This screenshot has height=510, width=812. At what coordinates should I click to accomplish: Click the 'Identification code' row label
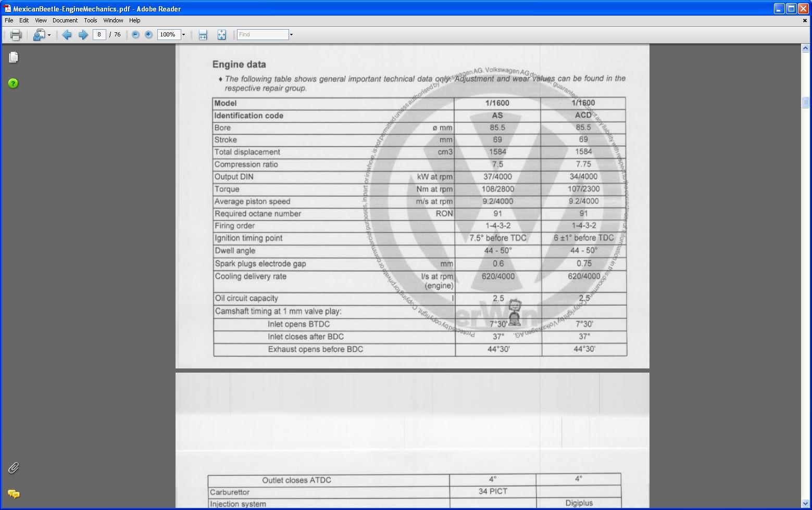click(248, 116)
